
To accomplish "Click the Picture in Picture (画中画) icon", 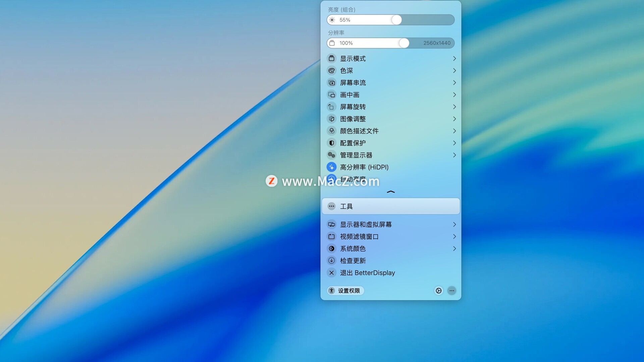I will click(x=331, y=95).
